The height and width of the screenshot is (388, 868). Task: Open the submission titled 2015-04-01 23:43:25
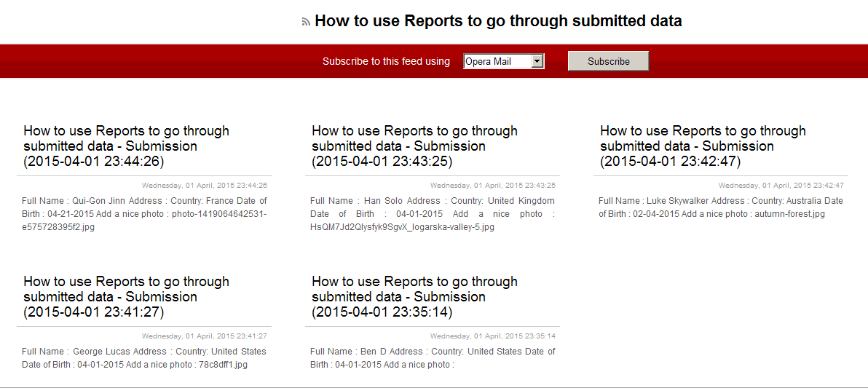click(x=414, y=146)
